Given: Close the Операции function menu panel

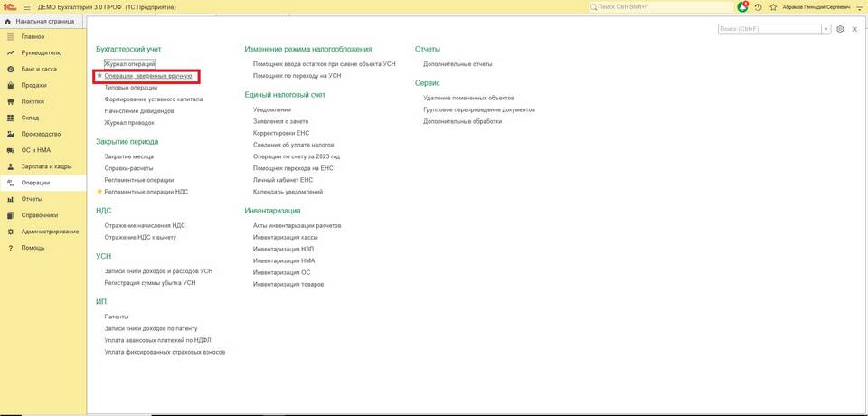Looking at the screenshot, I should coord(854,29).
